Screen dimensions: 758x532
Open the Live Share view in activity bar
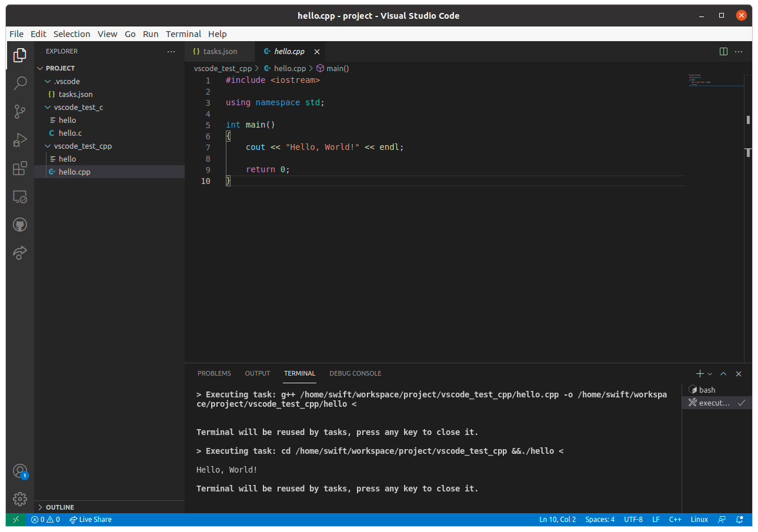(20, 253)
